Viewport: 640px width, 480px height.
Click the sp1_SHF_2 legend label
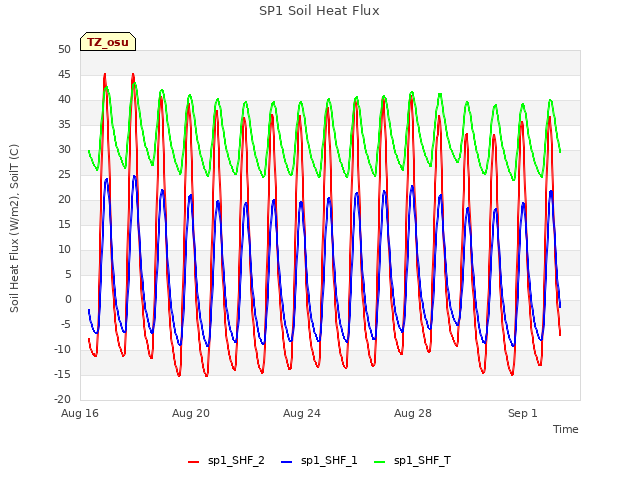[236, 460]
